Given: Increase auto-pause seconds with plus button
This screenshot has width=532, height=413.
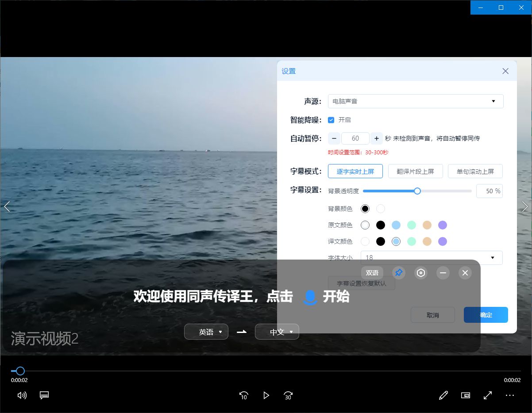Looking at the screenshot, I should [x=377, y=138].
